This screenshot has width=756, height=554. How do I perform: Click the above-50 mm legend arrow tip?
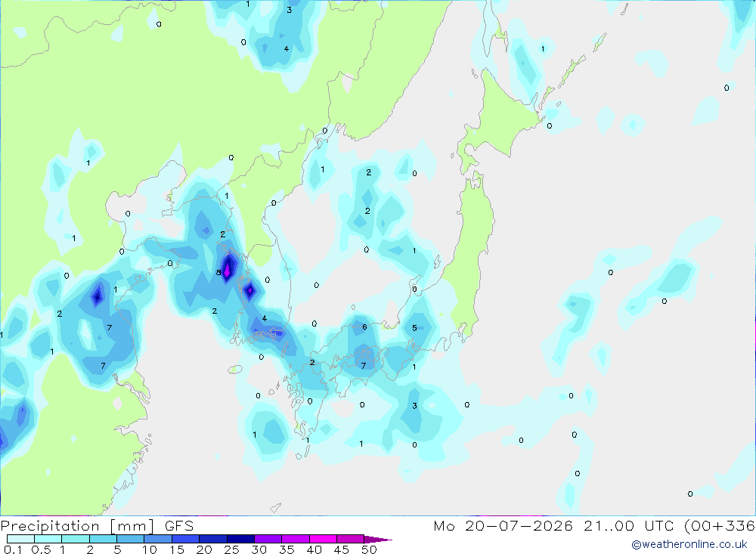[x=379, y=540]
